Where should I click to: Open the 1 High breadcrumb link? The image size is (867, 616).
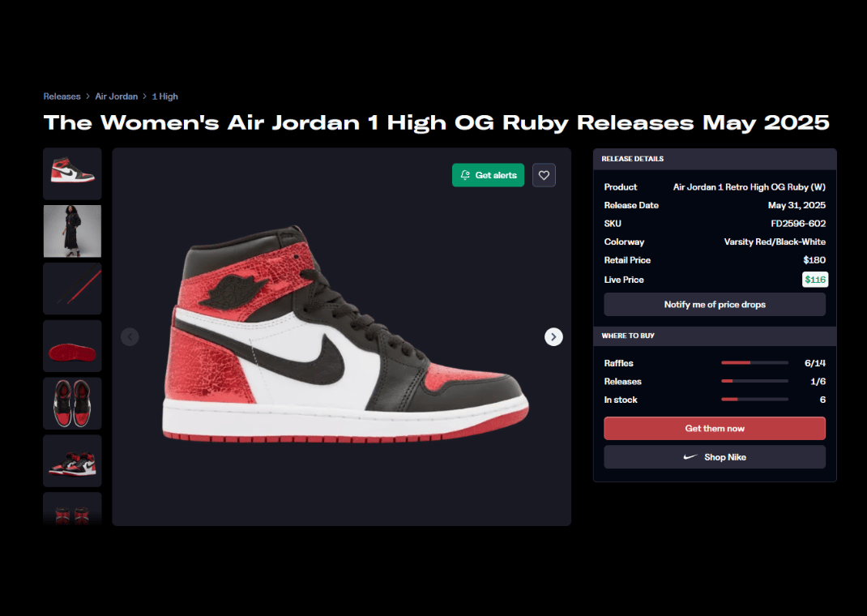click(x=164, y=96)
